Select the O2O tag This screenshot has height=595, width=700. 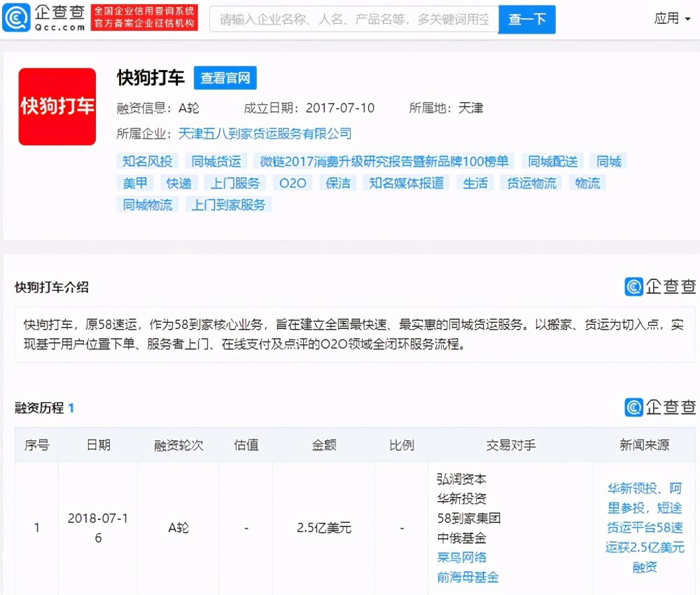click(293, 183)
